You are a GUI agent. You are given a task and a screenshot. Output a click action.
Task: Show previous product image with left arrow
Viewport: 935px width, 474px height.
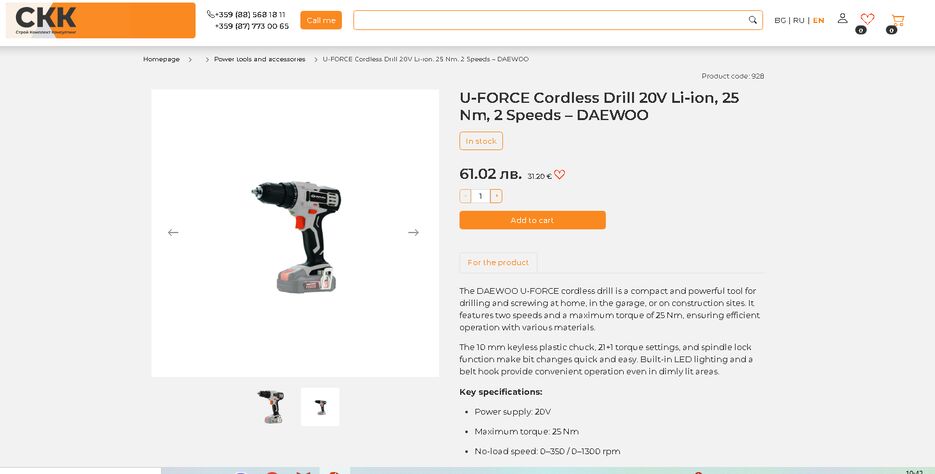tap(173, 233)
